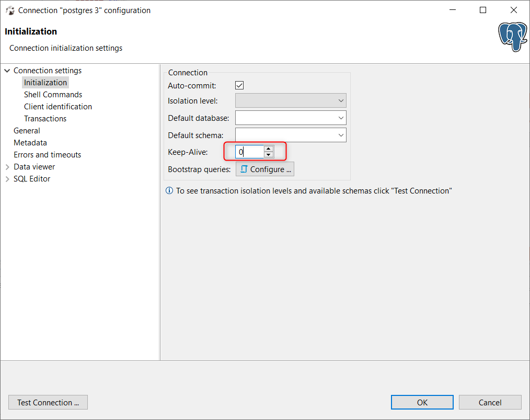Expand the Data viewer section
Image resolution: width=530 pixels, height=420 pixels.
point(7,166)
